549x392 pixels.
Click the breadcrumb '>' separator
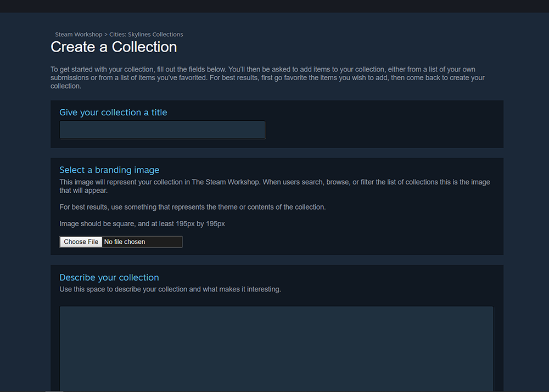pos(106,35)
